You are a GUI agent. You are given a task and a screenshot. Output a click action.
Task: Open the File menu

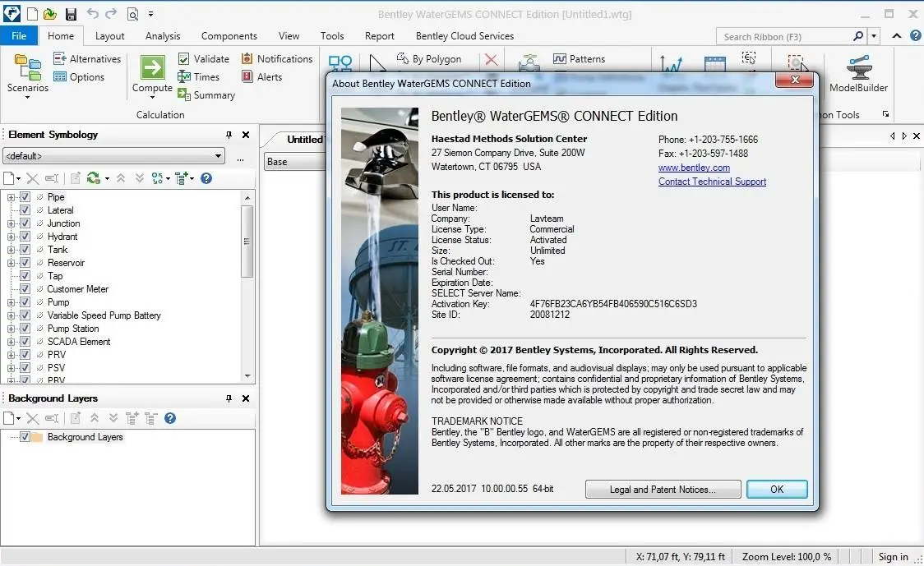19,36
